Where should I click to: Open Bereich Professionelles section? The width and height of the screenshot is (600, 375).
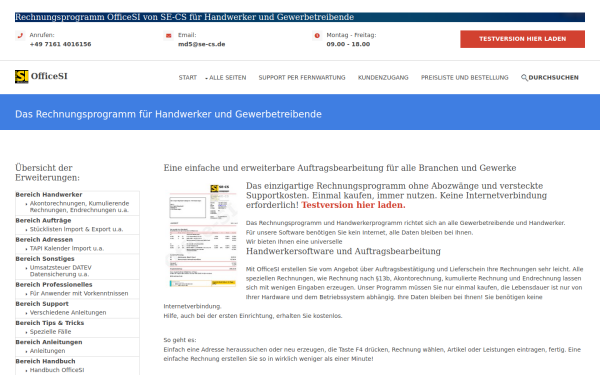click(x=54, y=285)
